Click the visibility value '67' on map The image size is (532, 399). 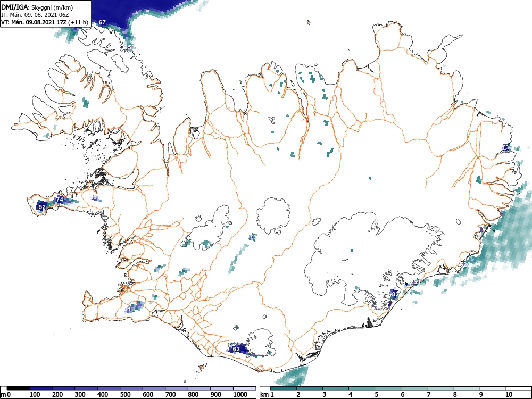click(102, 22)
